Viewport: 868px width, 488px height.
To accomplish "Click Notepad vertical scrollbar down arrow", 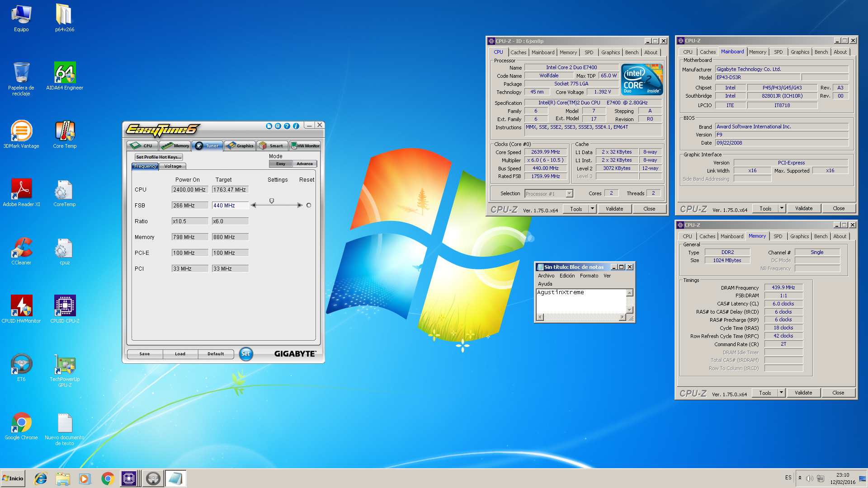I will point(630,310).
